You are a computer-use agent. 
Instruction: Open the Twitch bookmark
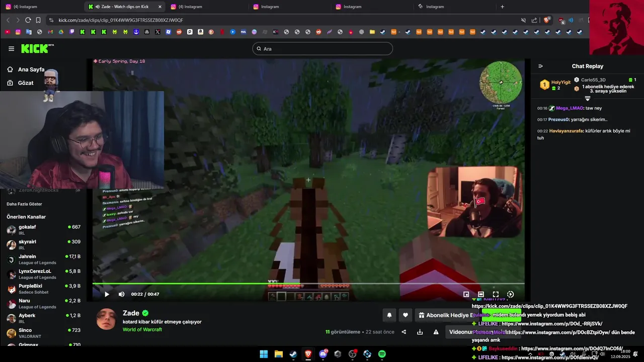click(x=72, y=32)
